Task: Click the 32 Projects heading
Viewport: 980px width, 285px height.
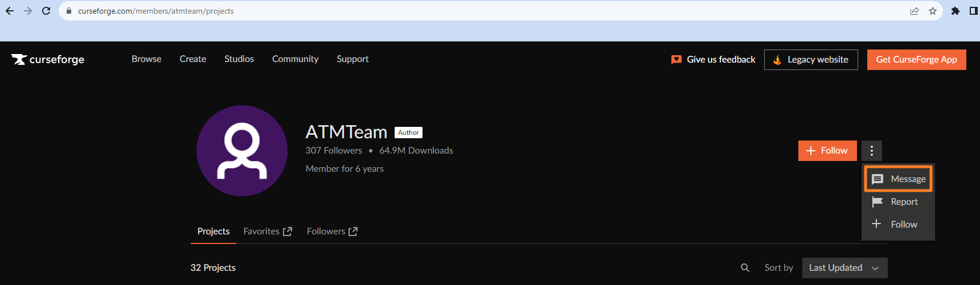Action: click(213, 268)
